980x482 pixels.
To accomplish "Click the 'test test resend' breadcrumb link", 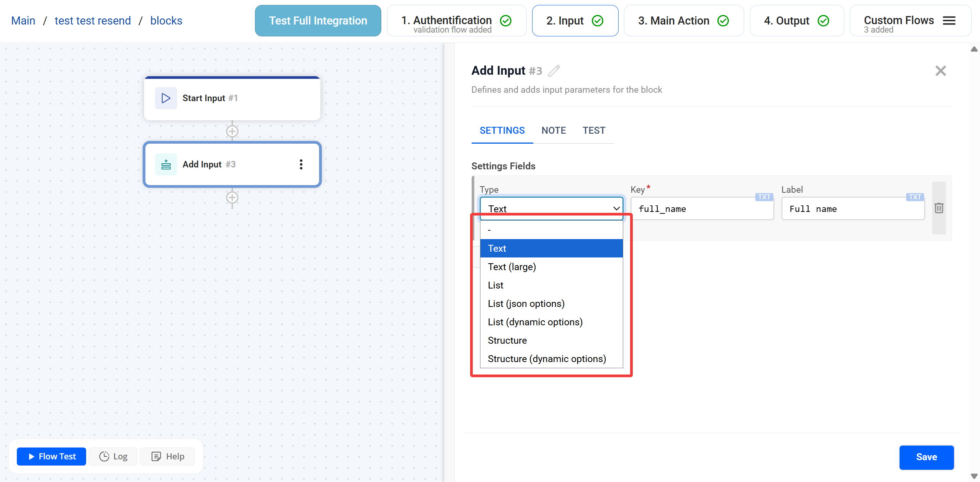I will tap(93, 21).
